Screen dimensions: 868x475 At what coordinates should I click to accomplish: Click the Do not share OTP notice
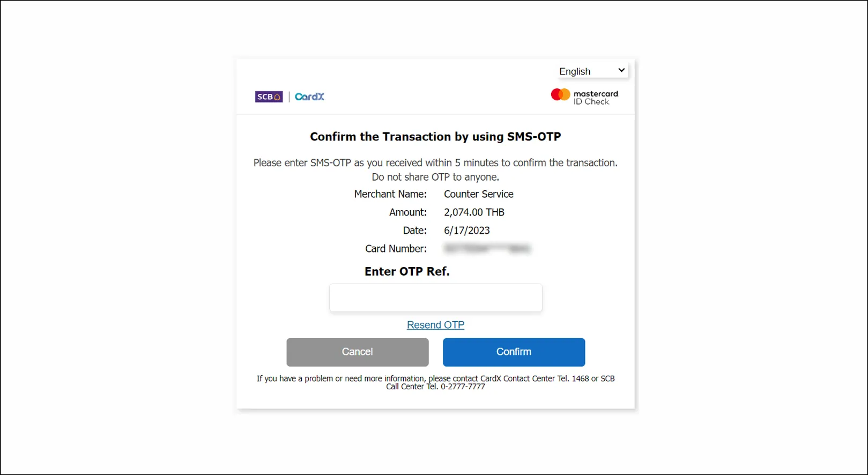[435, 177]
